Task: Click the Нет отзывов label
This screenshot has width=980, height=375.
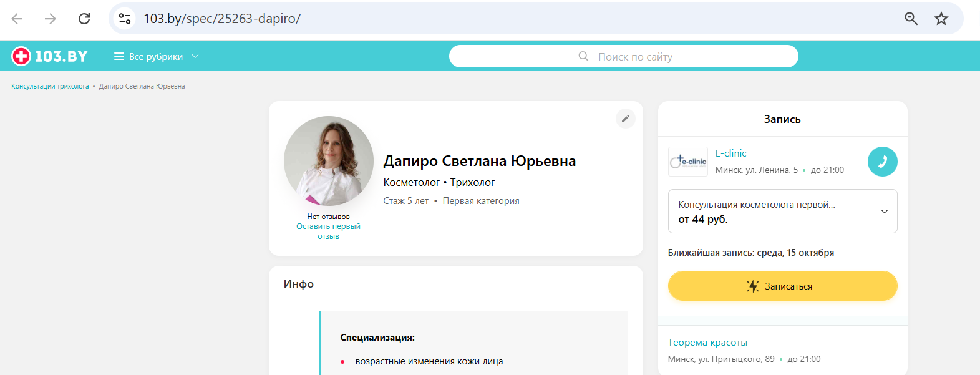Action: click(x=328, y=217)
